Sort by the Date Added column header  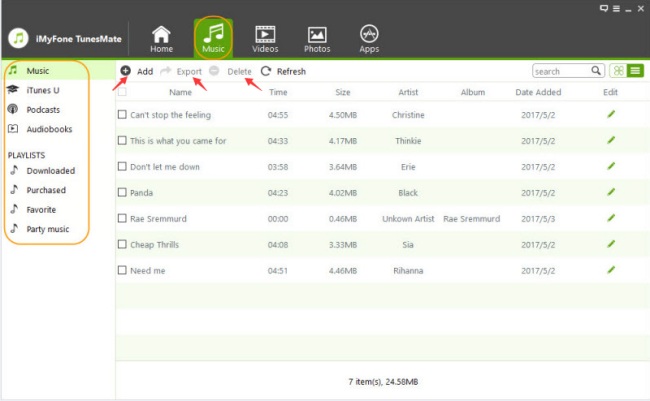pos(538,92)
